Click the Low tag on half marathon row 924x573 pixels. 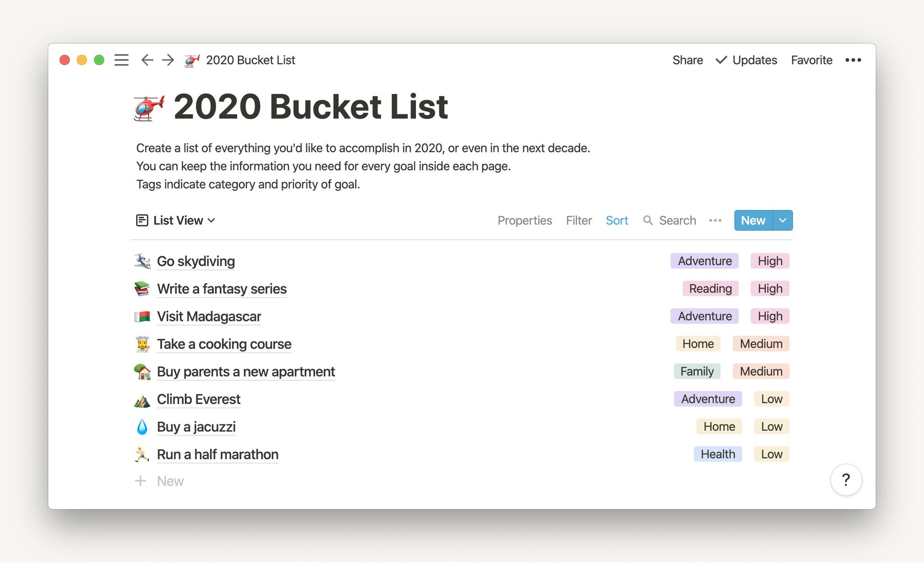[x=772, y=454]
